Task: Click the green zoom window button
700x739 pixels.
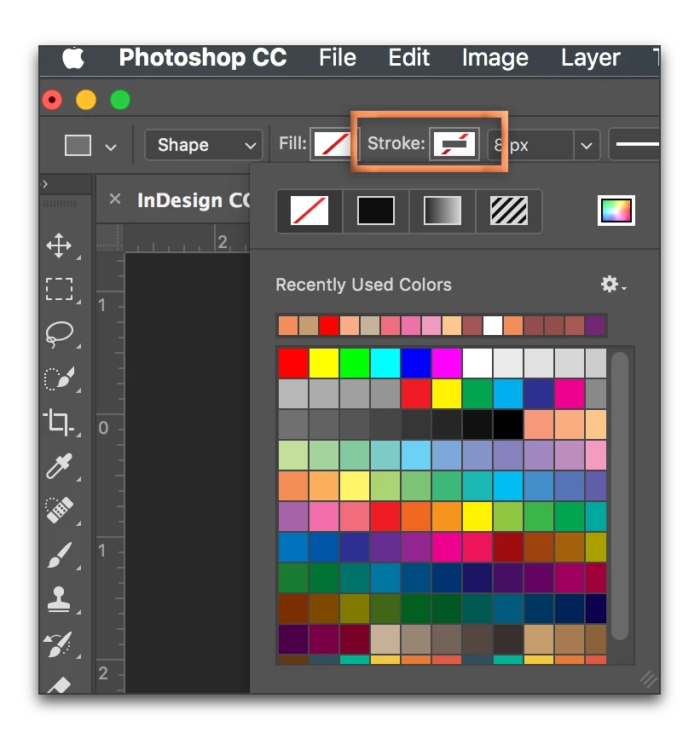Action: coord(120,100)
